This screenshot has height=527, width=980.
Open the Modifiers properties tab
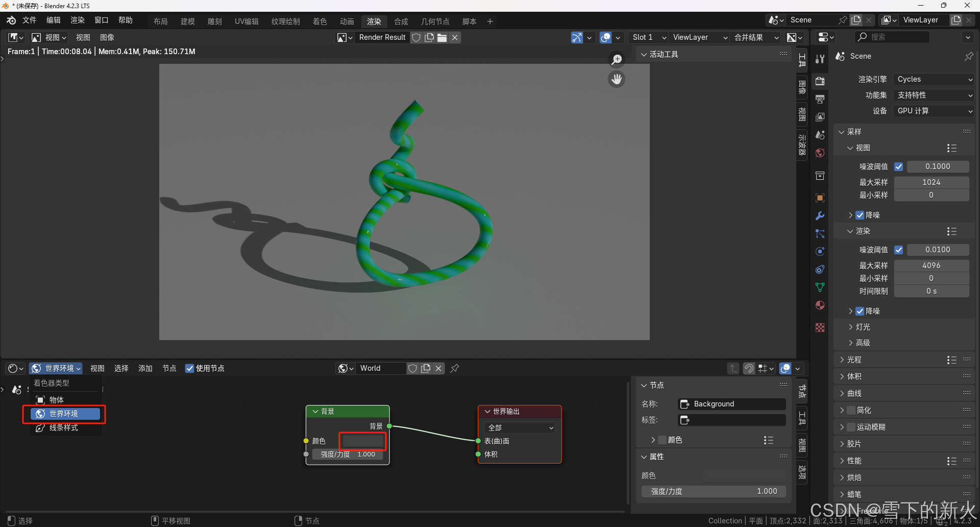click(x=820, y=215)
